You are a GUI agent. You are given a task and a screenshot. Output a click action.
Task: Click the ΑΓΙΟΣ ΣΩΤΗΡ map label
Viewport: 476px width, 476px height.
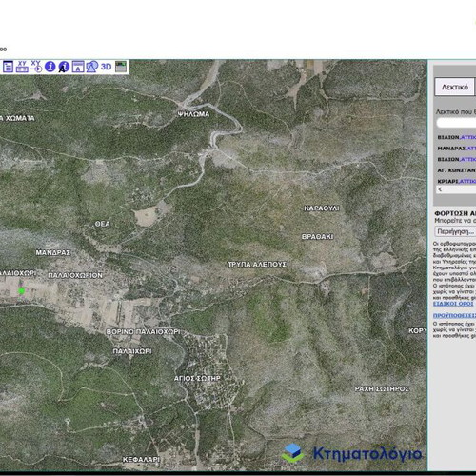click(197, 379)
